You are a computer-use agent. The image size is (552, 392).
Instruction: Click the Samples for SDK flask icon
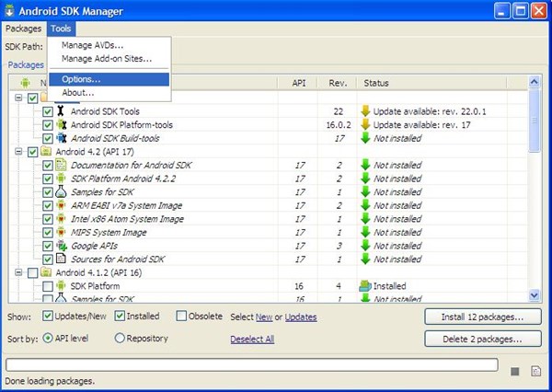pyautogui.click(x=63, y=192)
